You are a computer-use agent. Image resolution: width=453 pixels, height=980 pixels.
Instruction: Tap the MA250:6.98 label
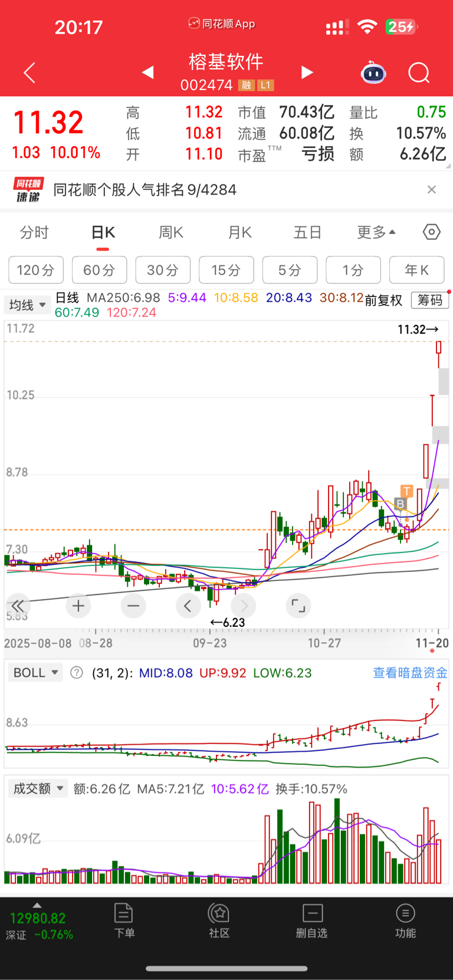[123, 298]
